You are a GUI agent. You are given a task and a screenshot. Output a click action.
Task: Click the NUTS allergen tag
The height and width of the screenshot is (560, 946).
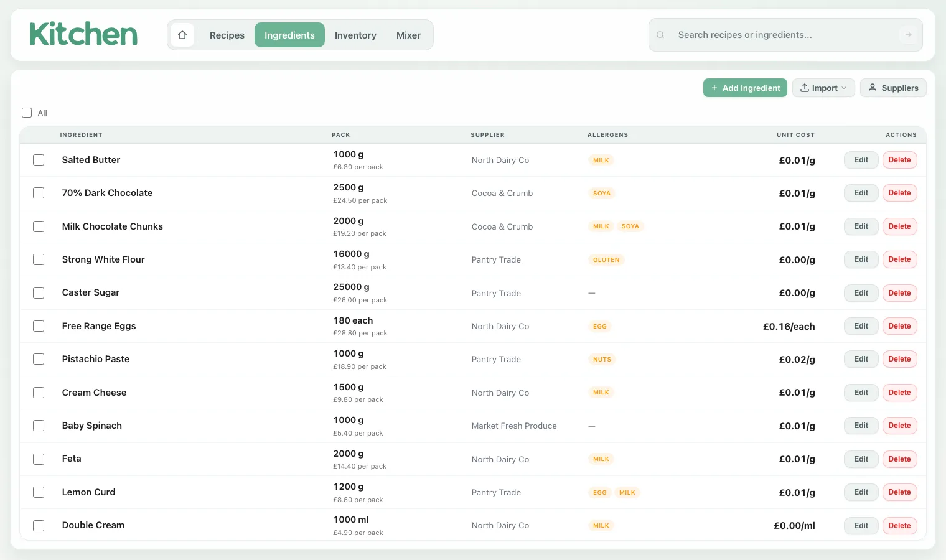[x=602, y=360]
